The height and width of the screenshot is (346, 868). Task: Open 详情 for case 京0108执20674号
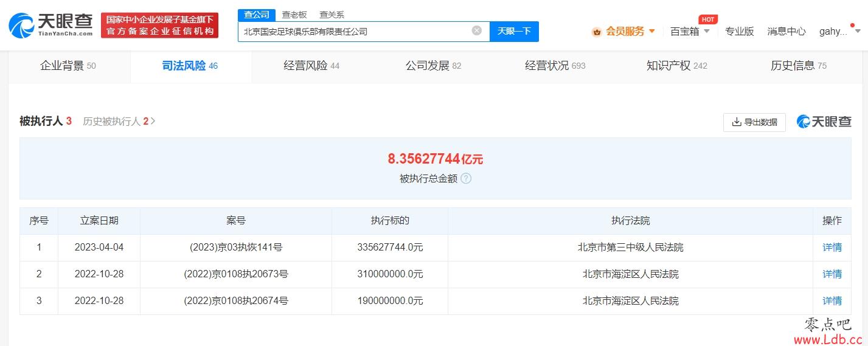coord(832,301)
